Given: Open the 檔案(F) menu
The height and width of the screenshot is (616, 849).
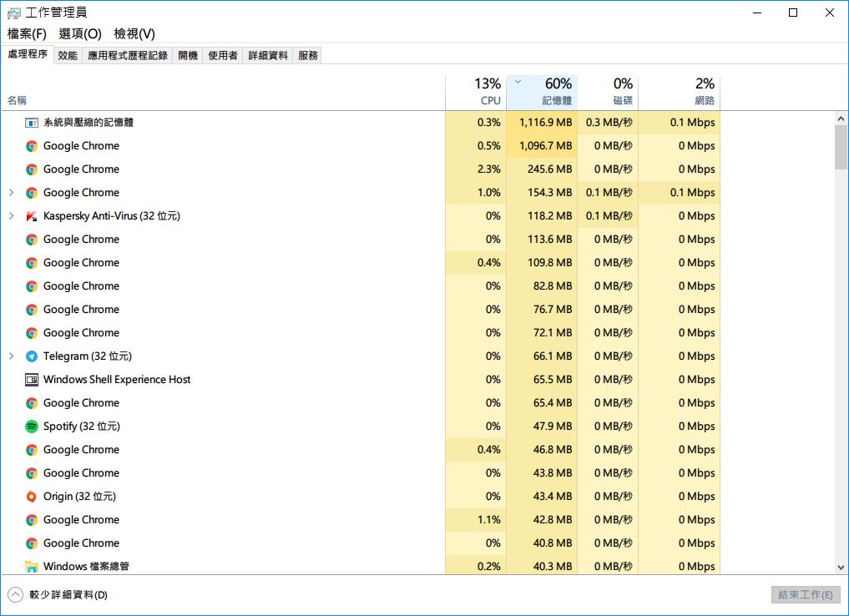Looking at the screenshot, I should 27,33.
